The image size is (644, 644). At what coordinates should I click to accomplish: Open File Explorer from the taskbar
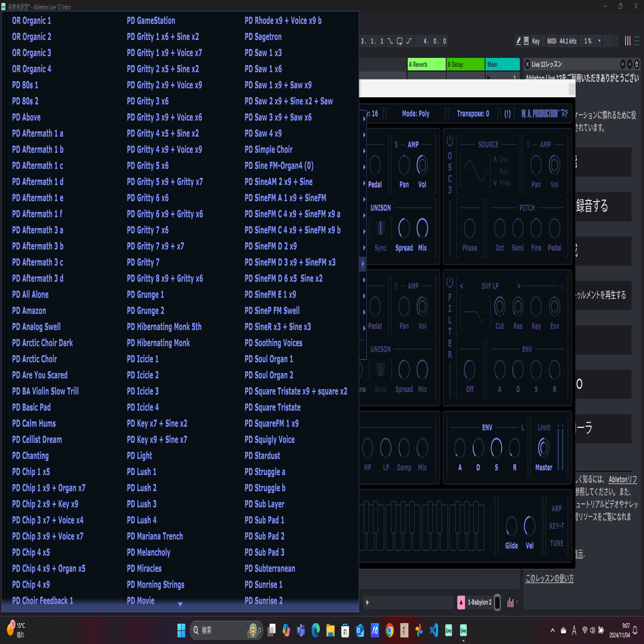(x=330, y=630)
